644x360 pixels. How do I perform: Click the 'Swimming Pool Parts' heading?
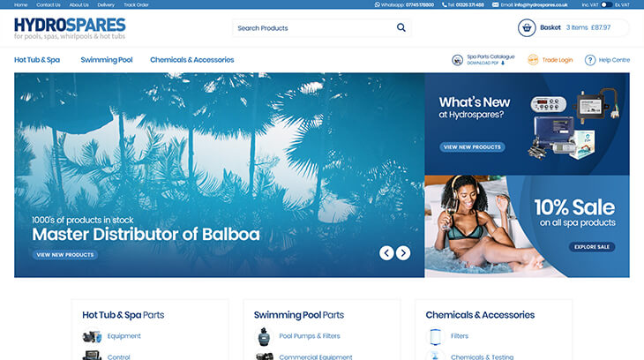point(299,315)
